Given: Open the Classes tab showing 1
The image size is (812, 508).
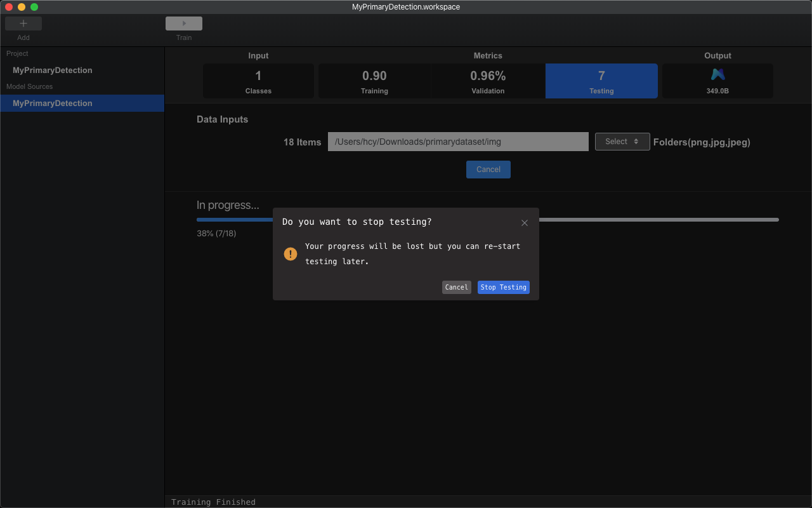Looking at the screenshot, I should [258, 81].
